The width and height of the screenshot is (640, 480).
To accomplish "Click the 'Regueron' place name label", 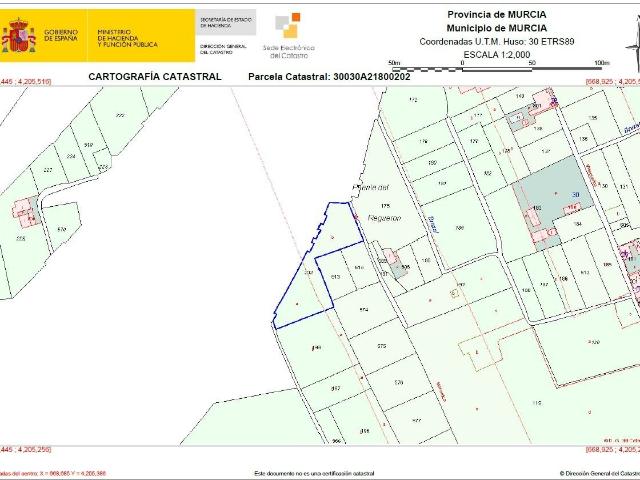I will (x=384, y=218).
